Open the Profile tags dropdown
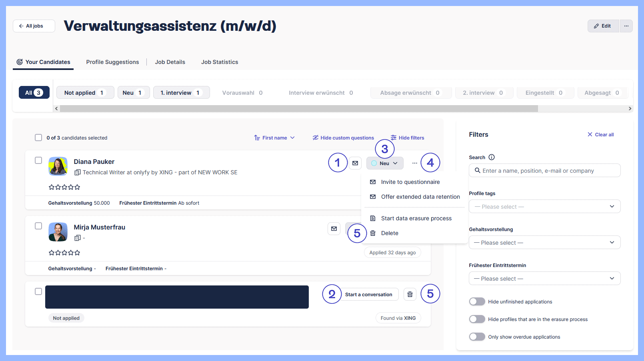Screen dimensions: 644x361 [544, 206]
